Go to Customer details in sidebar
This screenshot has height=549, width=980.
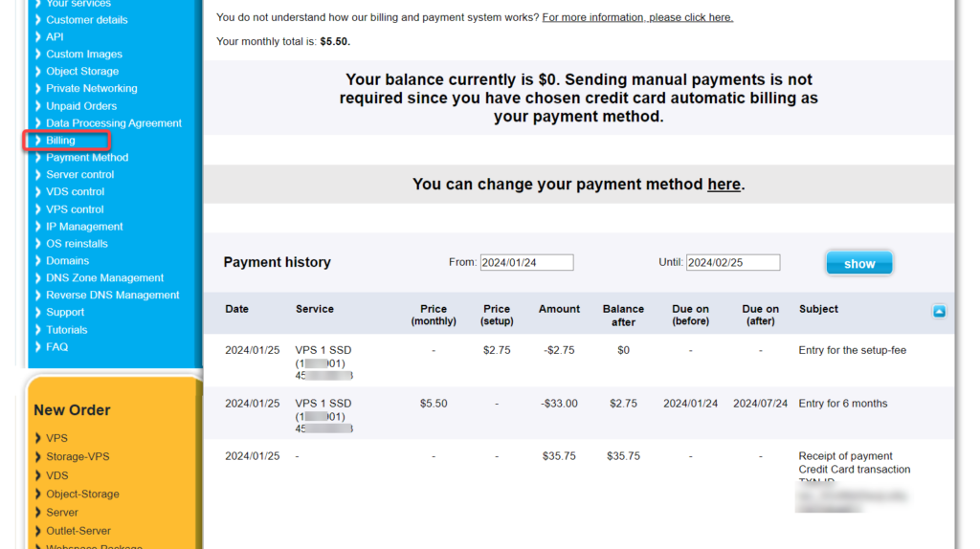coord(86,20)
